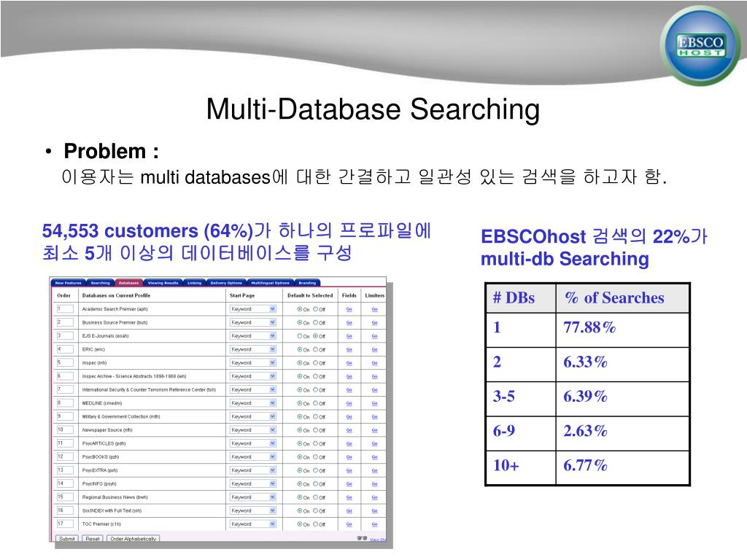Image resolution: width=747 pixels, height=560 pixels.
Task: Click order field containing 10 for Newspaper Source
Action: click(65, 429)
